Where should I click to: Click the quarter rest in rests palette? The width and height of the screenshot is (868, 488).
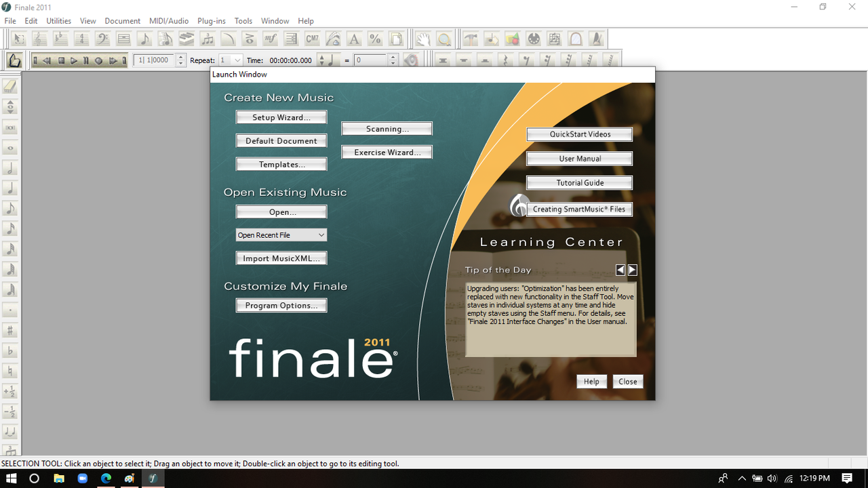[505, 60]
